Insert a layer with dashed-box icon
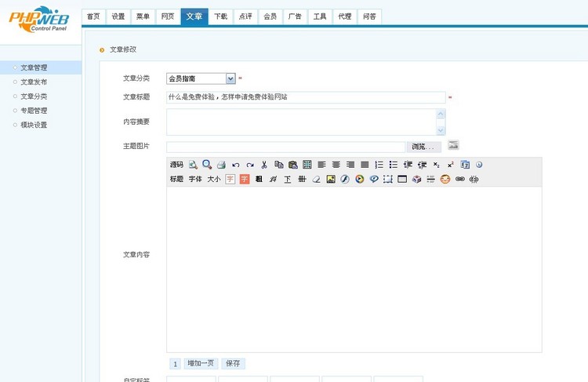Screen dimensions: 588x382 pos(388,179)
